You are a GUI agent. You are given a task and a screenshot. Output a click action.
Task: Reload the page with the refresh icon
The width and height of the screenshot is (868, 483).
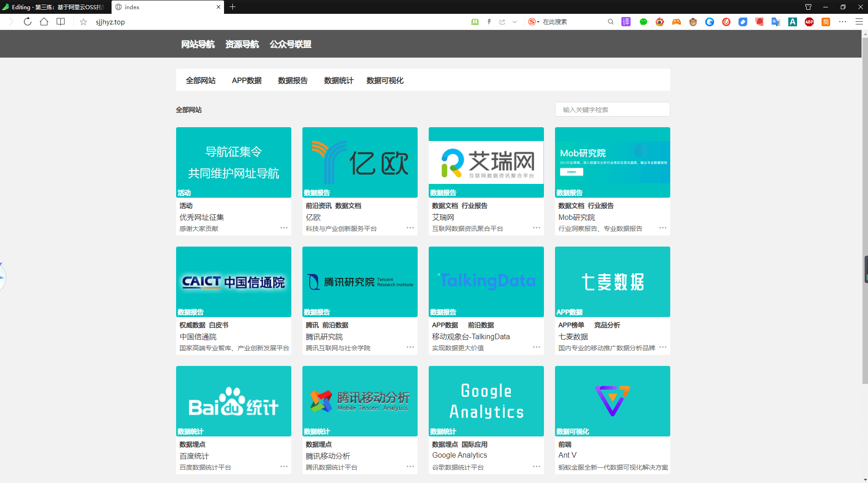click(x=28, y=22)
